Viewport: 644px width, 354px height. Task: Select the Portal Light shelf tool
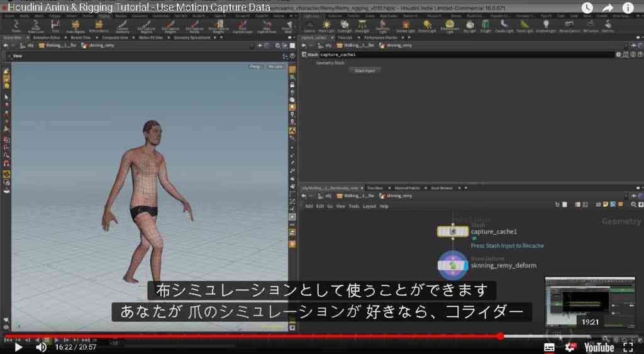[525, 26]
